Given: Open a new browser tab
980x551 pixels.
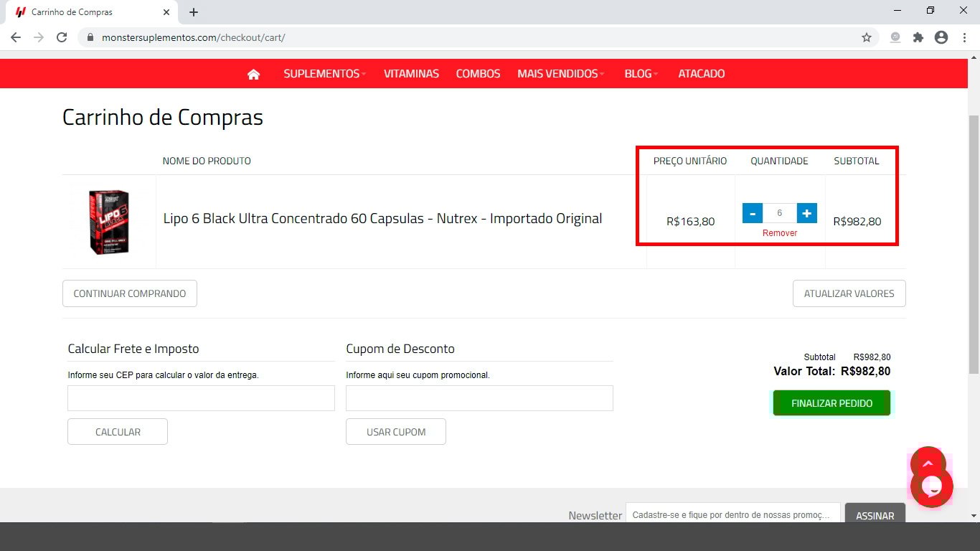Looking at the screenshot, I should [x=194, y=12].
